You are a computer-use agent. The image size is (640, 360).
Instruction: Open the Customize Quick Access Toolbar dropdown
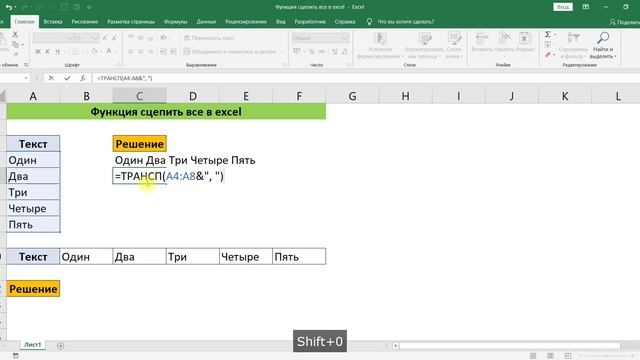pyautogui.click(x=89, y=7)
